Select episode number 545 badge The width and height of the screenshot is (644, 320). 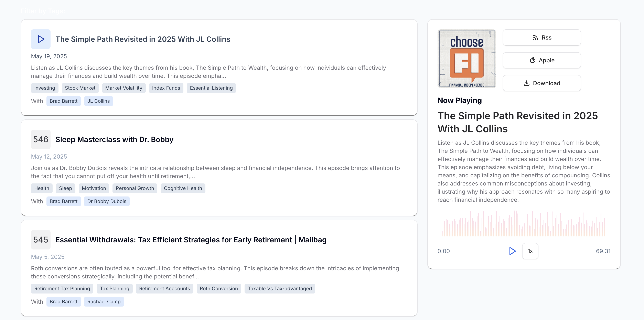click(41, 240)
